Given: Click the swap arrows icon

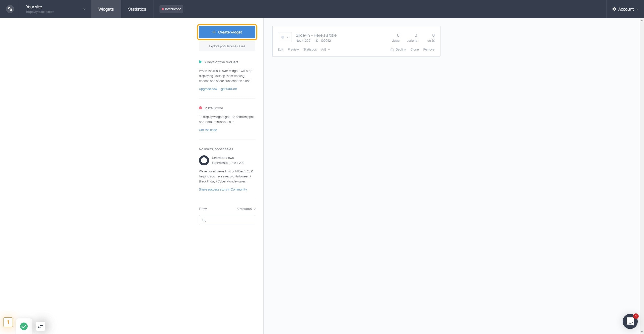Looking at the screenshot, I should 41,326.
